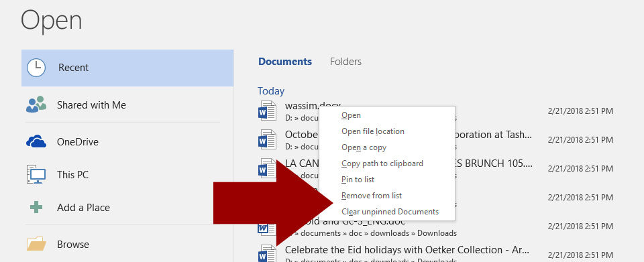644x262 pixels.
Task: Switch to the Folders tab
Action: point(346,62)
